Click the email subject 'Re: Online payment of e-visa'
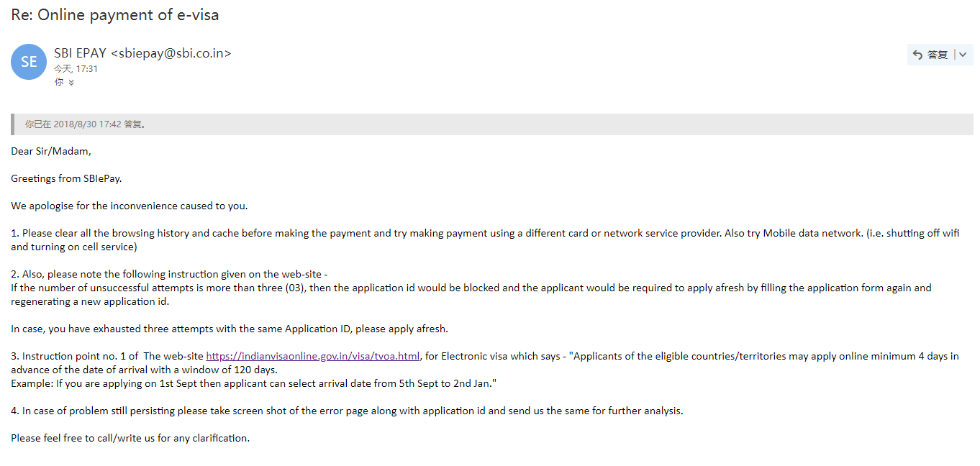The image size is (980, 466). click(115, 14)
